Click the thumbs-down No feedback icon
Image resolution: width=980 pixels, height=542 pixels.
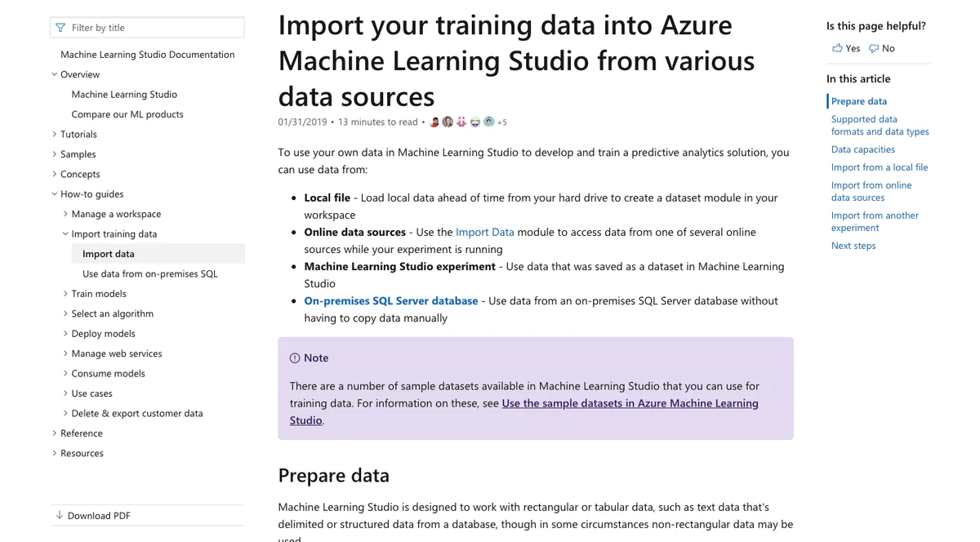[873, 48]
